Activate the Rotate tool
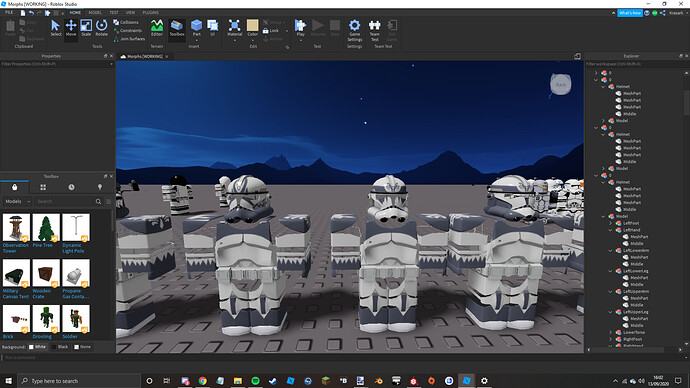690x388 pixels. [102, 28]
